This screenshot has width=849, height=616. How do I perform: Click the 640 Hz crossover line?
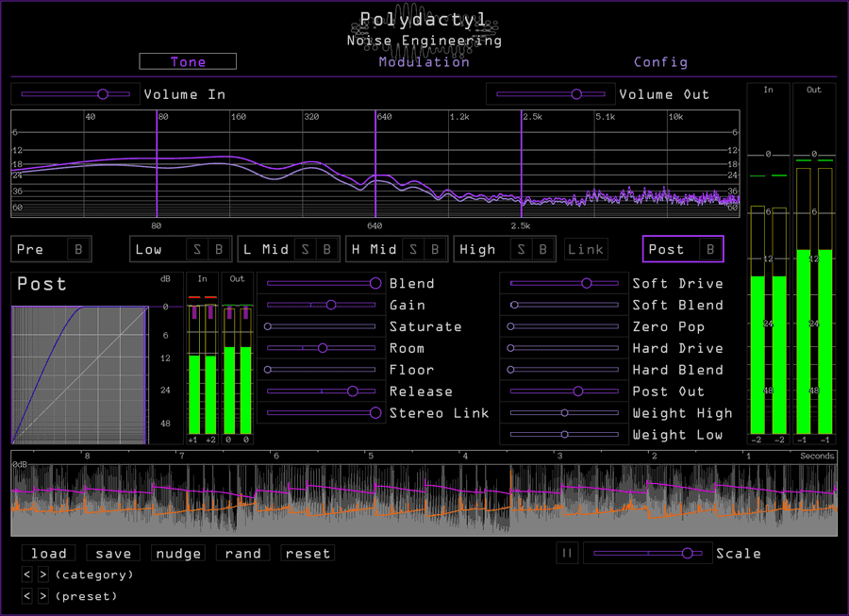tap(375, 163)
